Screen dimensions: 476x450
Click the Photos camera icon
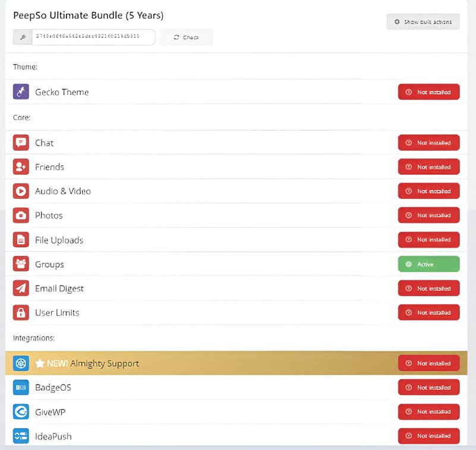[x=21, y=216]
